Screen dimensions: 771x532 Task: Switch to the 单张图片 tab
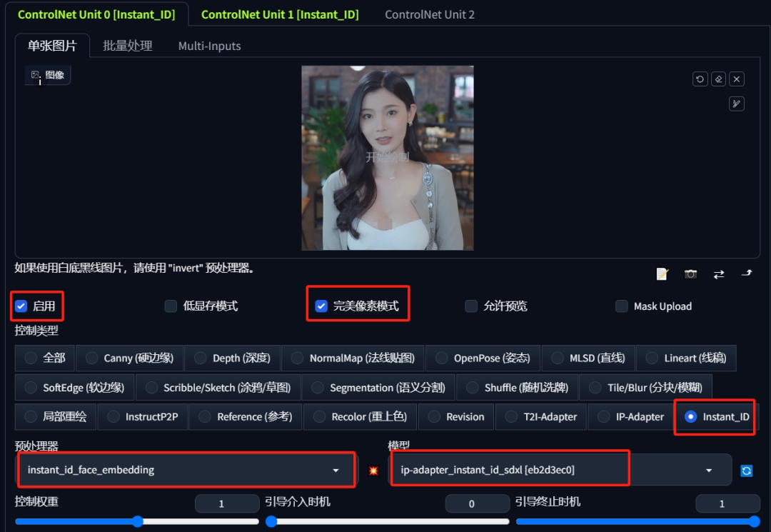pyautogui.click(x=52, y=46)
